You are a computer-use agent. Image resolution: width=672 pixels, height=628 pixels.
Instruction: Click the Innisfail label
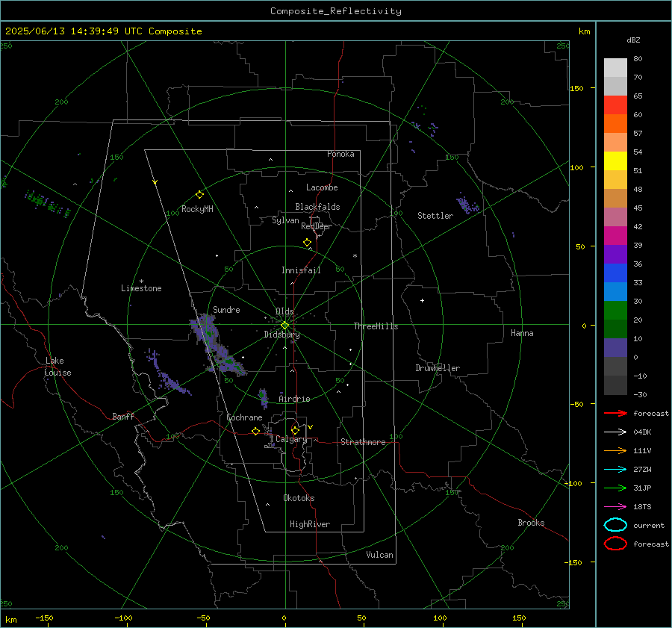[302, 270]
